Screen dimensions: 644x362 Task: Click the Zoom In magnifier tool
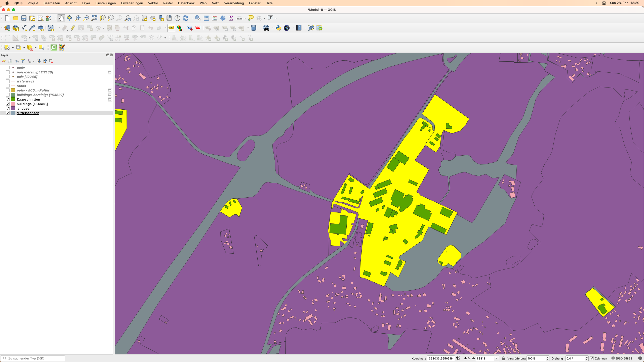point(78,18)
